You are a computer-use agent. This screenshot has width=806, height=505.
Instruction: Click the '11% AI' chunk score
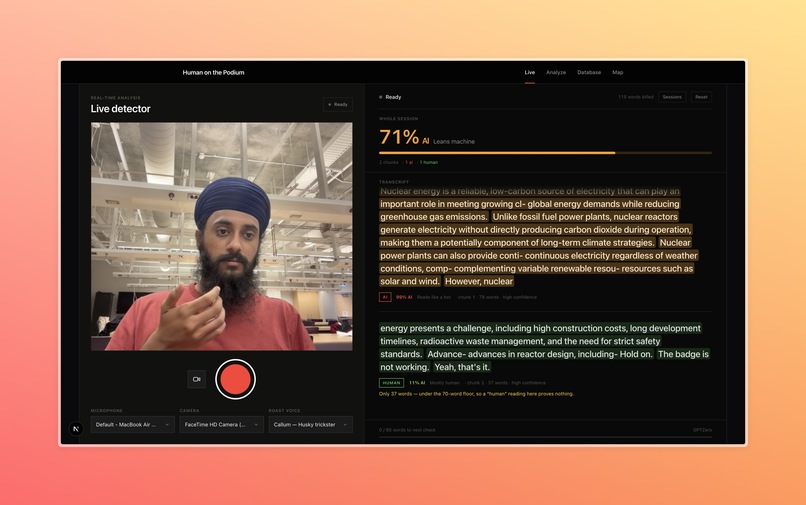(x=417, y=383)
